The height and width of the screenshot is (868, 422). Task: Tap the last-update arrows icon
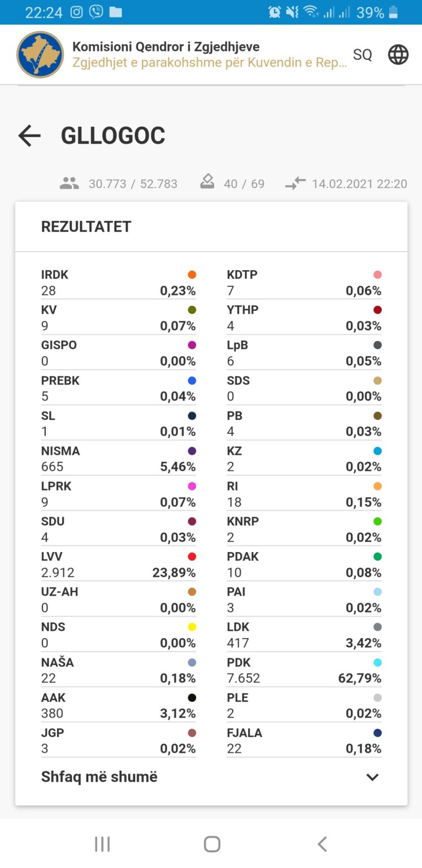tap(295, 184)
